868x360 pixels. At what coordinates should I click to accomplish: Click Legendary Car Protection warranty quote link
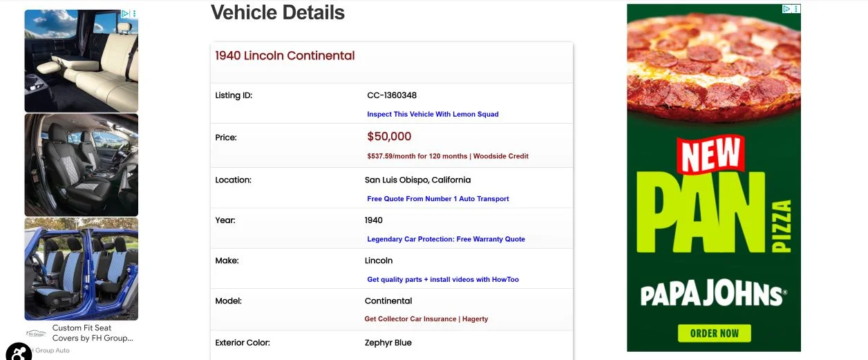click(446, 240)
